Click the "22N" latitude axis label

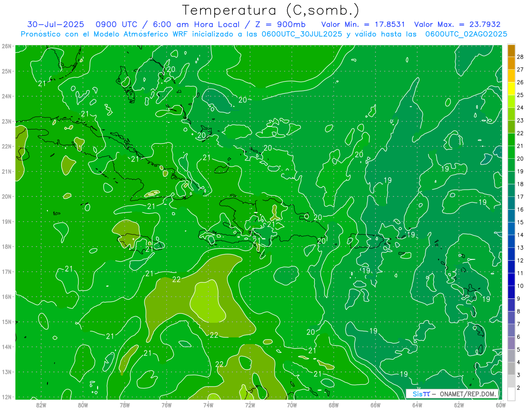point(6,146)
